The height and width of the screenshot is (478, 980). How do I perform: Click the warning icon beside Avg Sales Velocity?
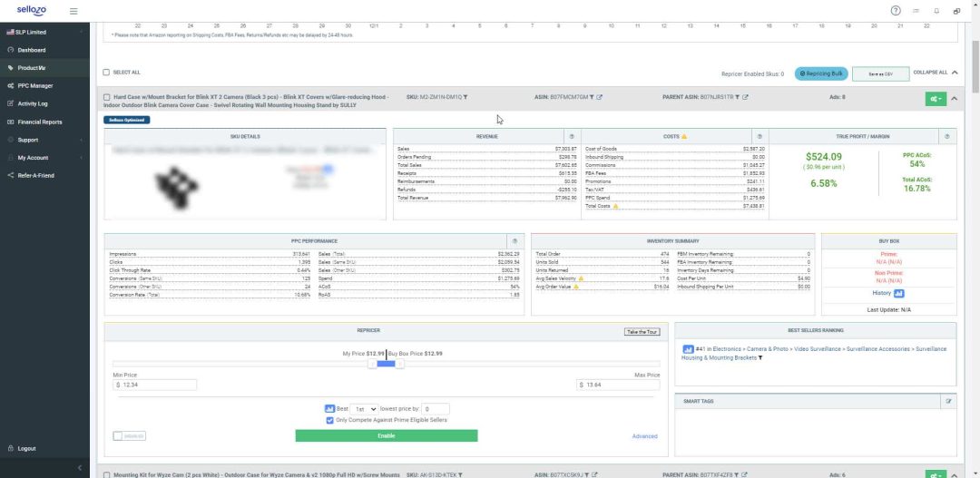(x=581, y=278)
